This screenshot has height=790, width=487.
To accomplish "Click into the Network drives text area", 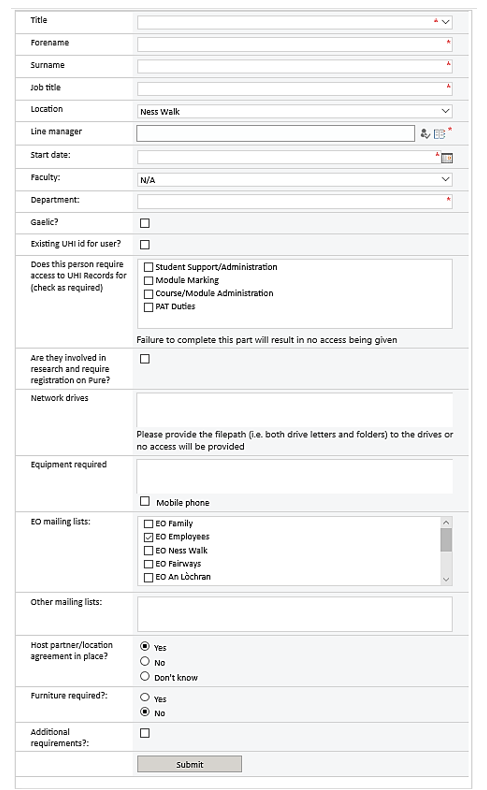I will (295, 410).
